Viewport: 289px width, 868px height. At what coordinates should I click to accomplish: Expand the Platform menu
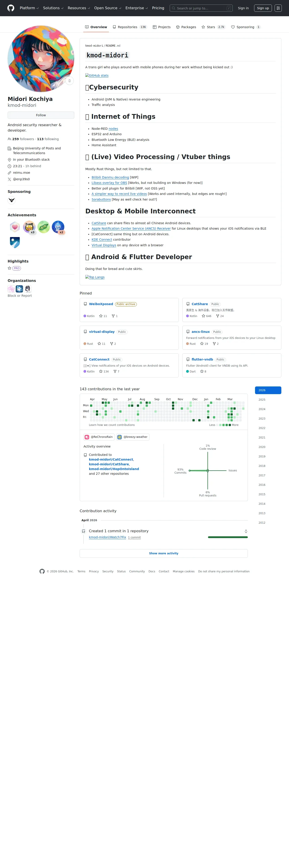coord(29,8)
